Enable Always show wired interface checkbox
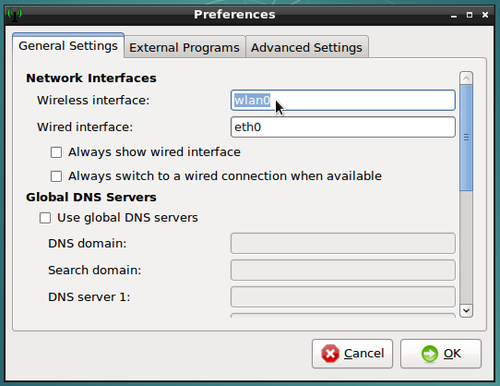 (56, 152)
